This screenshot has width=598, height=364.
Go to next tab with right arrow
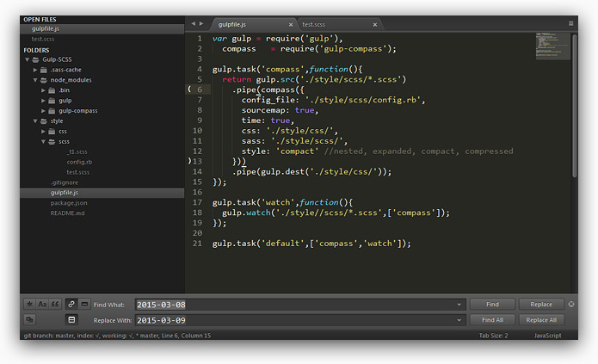click(x=201, y=23)
